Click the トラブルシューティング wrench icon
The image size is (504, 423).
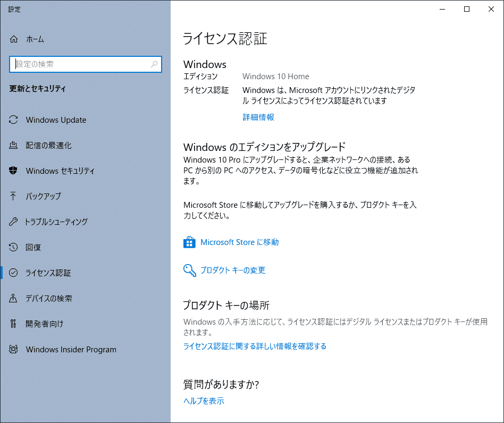click(14, 222)
